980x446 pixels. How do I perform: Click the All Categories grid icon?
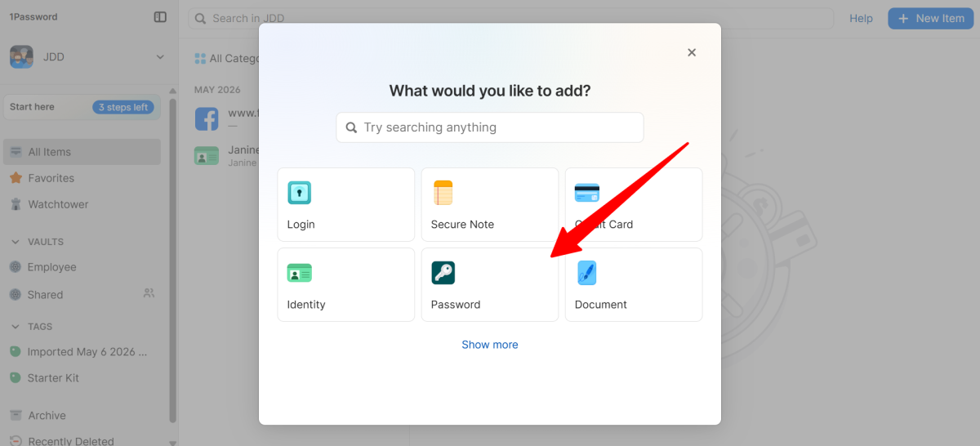tap(200, 59)
